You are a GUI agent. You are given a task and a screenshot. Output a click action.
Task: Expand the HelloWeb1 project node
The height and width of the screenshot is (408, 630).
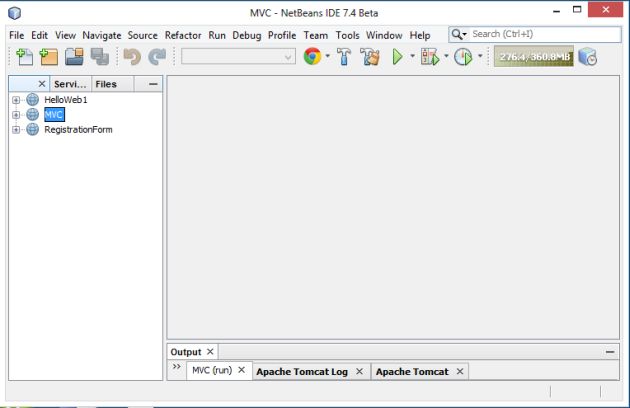pyautogui.click(x=16, y=100)
